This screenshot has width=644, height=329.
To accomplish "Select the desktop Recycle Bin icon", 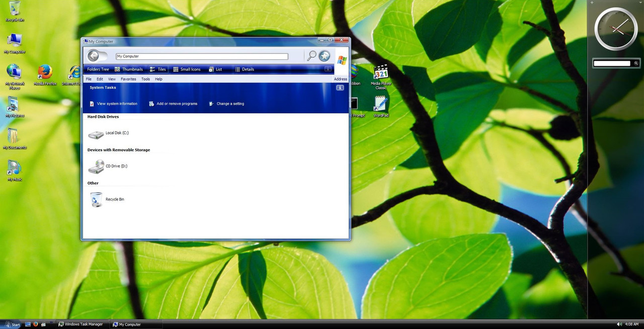I will pos(15,12).
